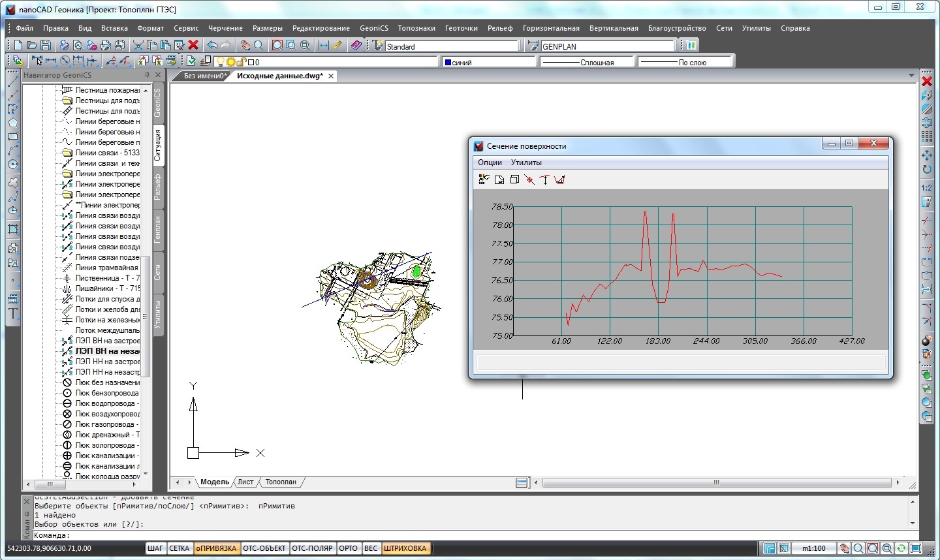Screen dimensions: 940x560
Task: Open the GENPLAN style dropdown
Action: pos(607,46)
